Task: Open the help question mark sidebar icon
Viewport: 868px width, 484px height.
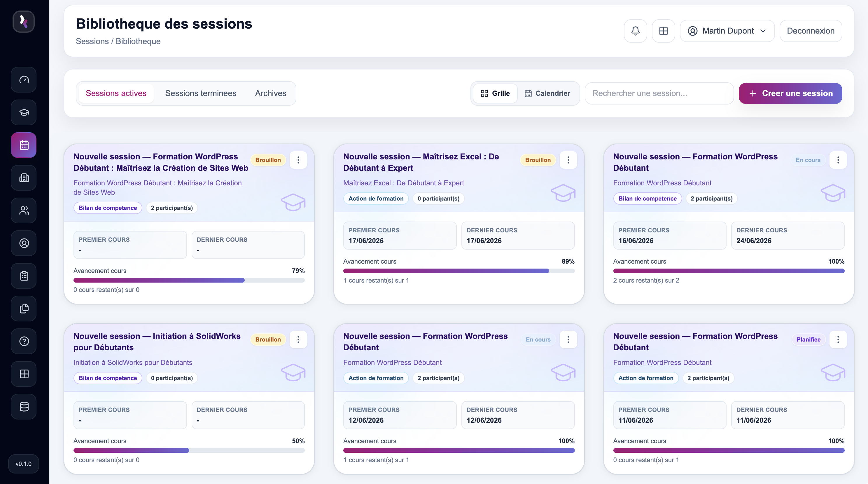Action: 24,341
